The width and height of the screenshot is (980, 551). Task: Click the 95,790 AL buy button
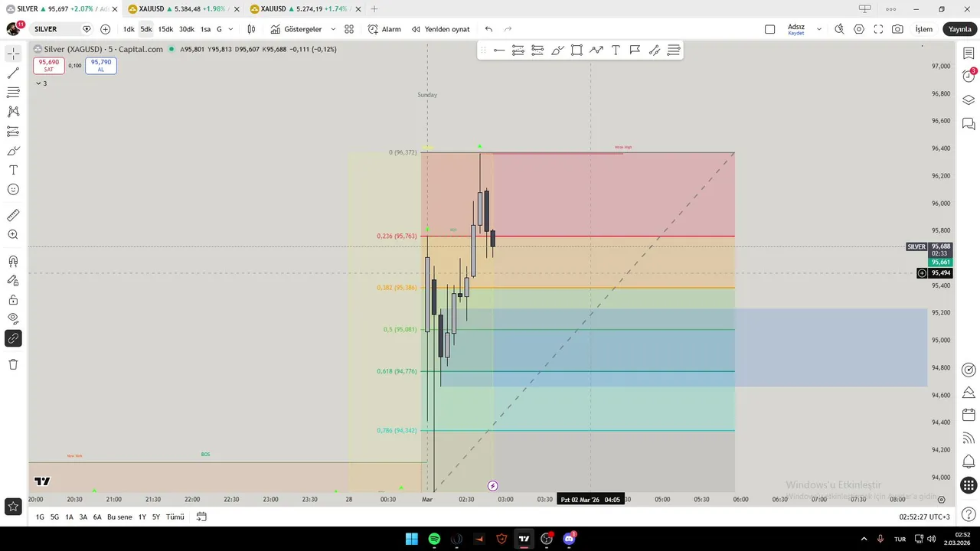(101, 66)
